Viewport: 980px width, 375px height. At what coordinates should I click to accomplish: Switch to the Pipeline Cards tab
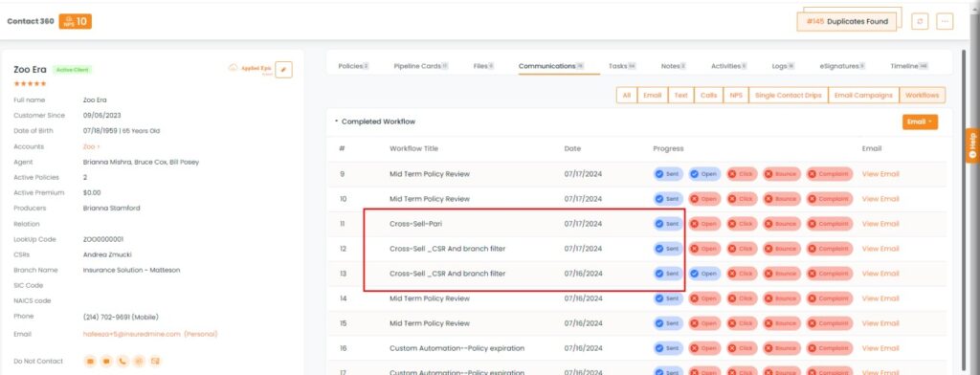pos(421,66)
